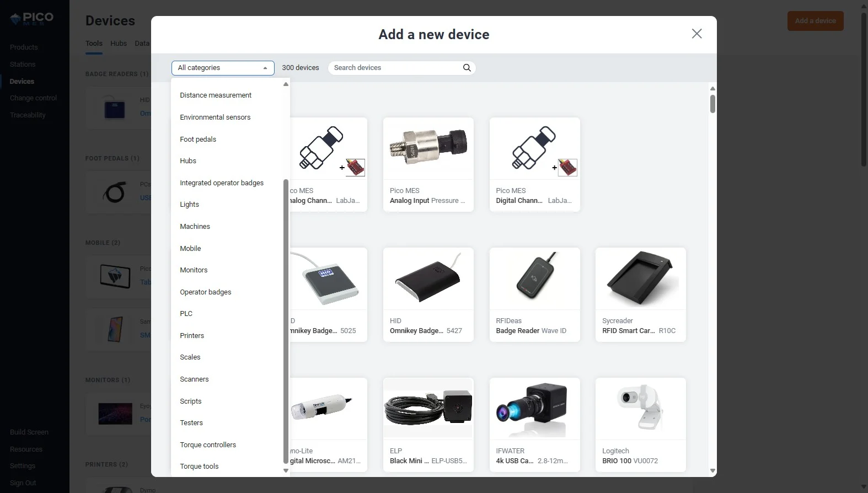This screenshot has height=493, width=868.
Task: Click the device grid scroll-down arrow
Action: click(x=712, y=471)
